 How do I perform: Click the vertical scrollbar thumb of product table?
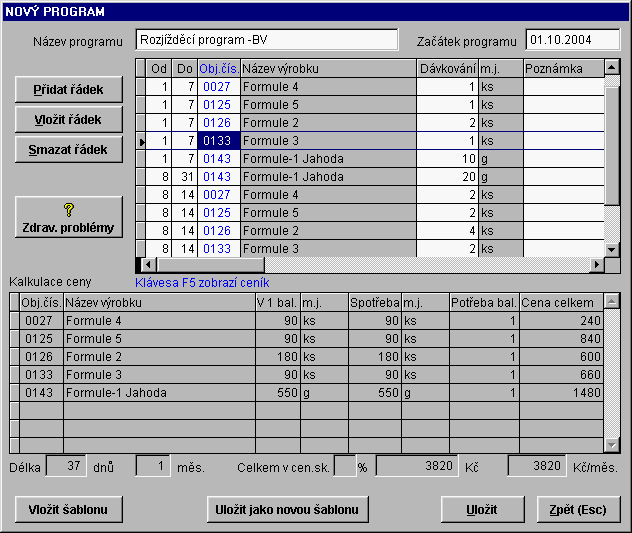(612, 145)
